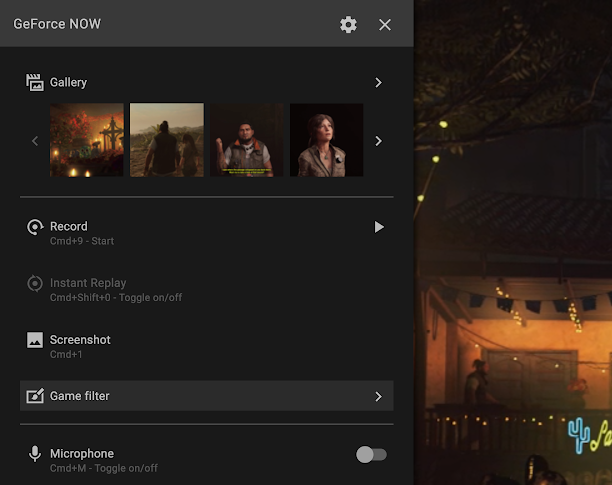Expand Game filter using its chevron

(x=378, y=396)
